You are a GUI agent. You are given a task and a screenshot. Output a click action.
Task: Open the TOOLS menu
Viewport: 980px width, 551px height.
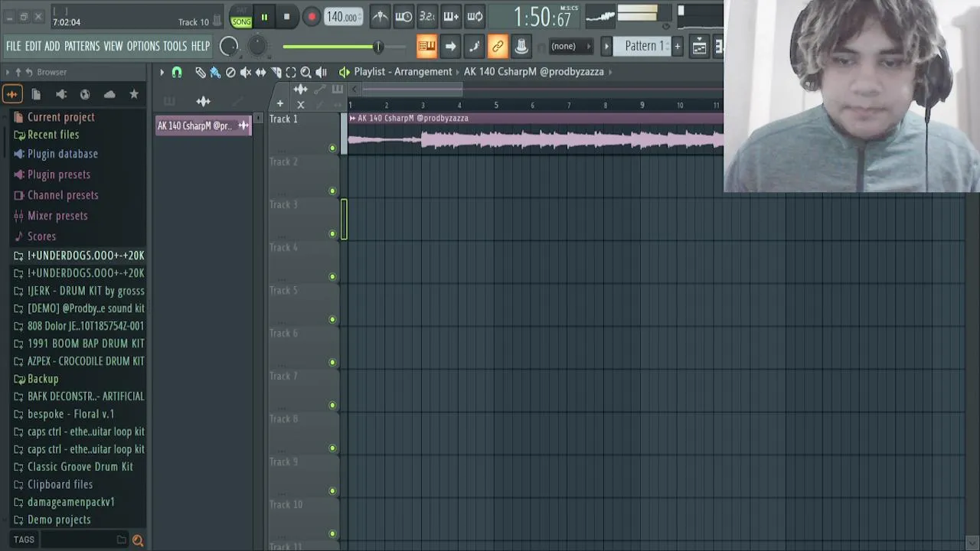(175, 47)
